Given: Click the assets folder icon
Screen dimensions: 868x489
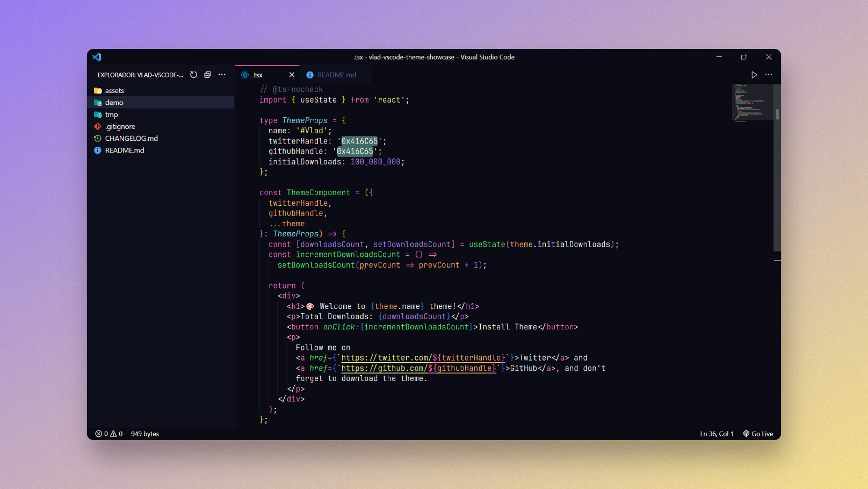Looking at the screenshot, I should pyautogui.click(x=98, y=90).
